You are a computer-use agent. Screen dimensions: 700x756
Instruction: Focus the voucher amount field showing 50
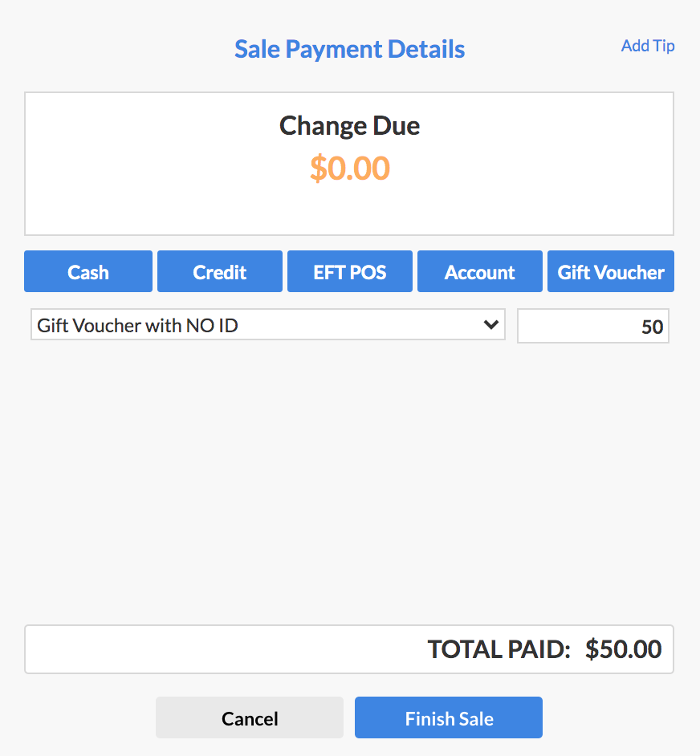[x=593, y=326]
